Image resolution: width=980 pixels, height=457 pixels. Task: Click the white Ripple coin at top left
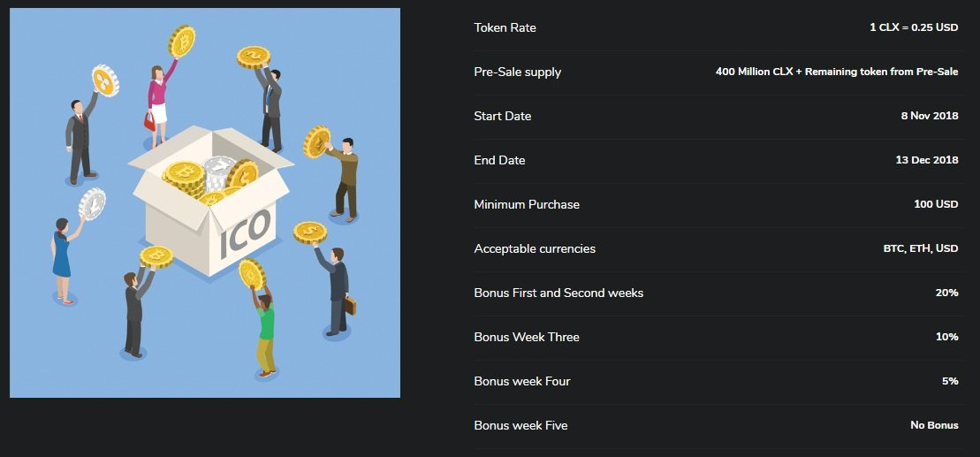pyautogui.click(x=105, y=80)
